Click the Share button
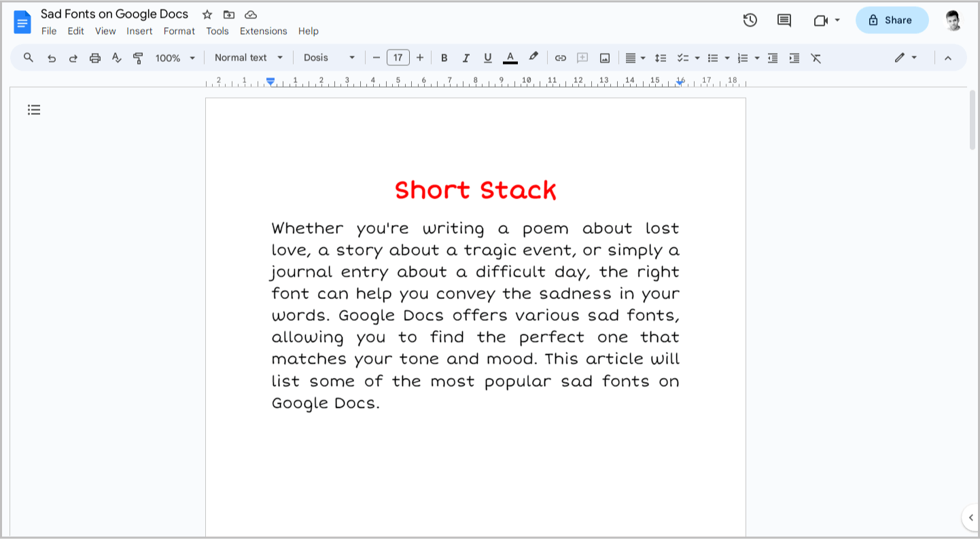 click(x=892, y=20)
